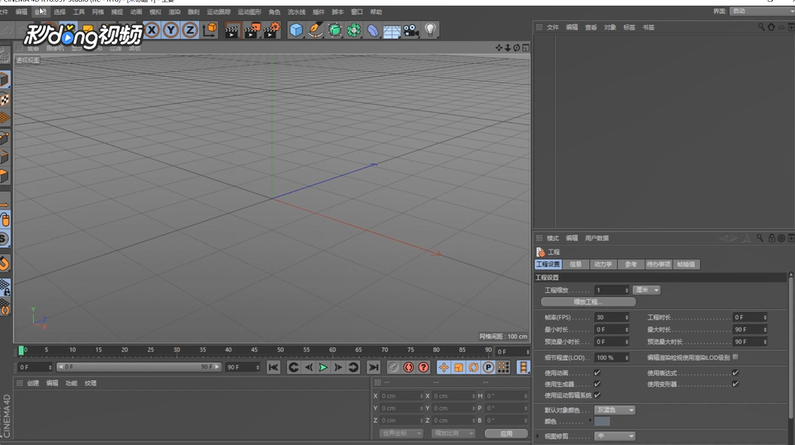Toggle the 使用表达式 checkbox
This screenshot has width=795, height=445.
(x=735, y=373)
